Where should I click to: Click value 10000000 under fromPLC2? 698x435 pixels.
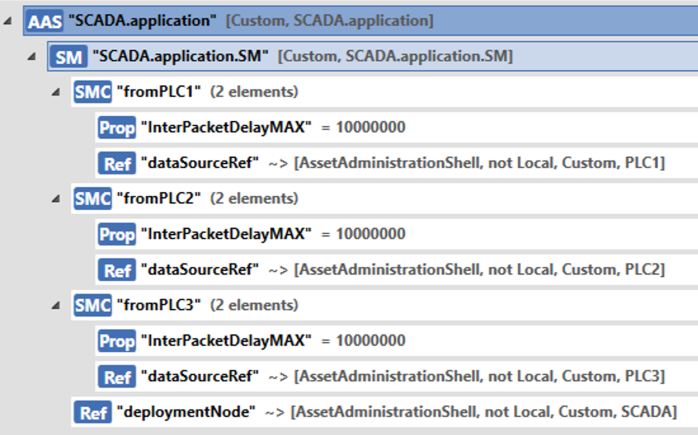tap(371, 234)
